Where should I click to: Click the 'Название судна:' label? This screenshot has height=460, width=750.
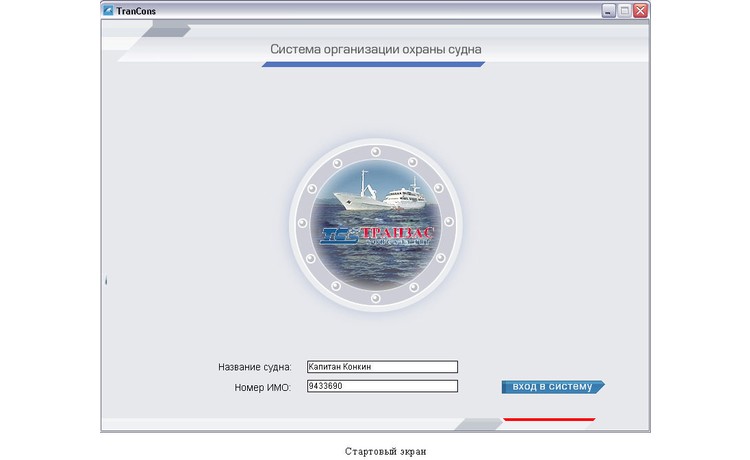254,368
